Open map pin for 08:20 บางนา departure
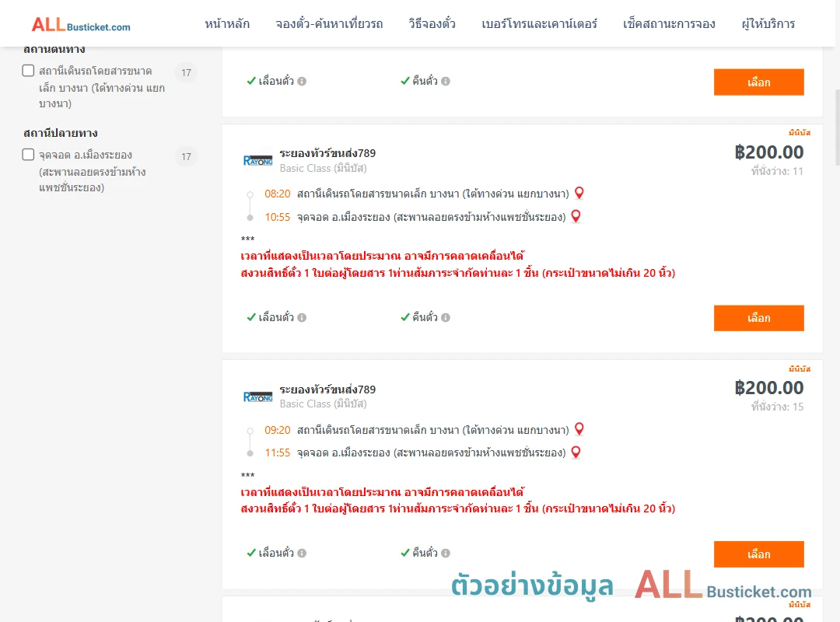 point(579,193)
